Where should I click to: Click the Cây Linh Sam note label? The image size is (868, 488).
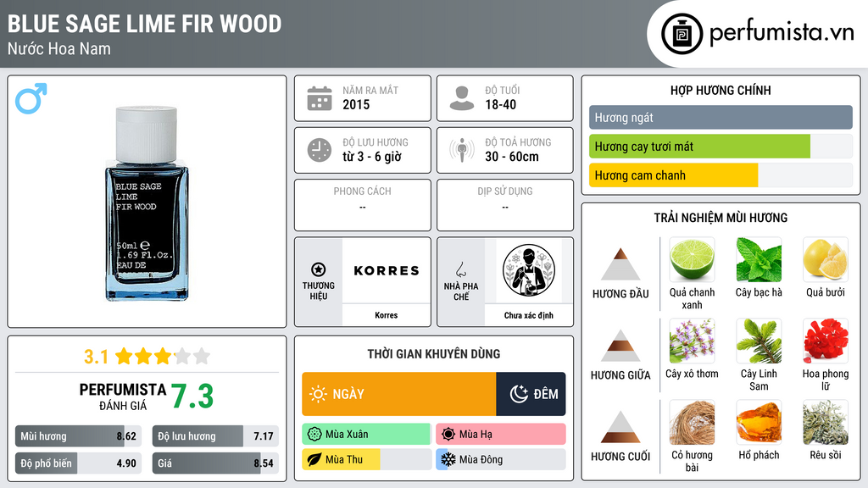[759, 380]
